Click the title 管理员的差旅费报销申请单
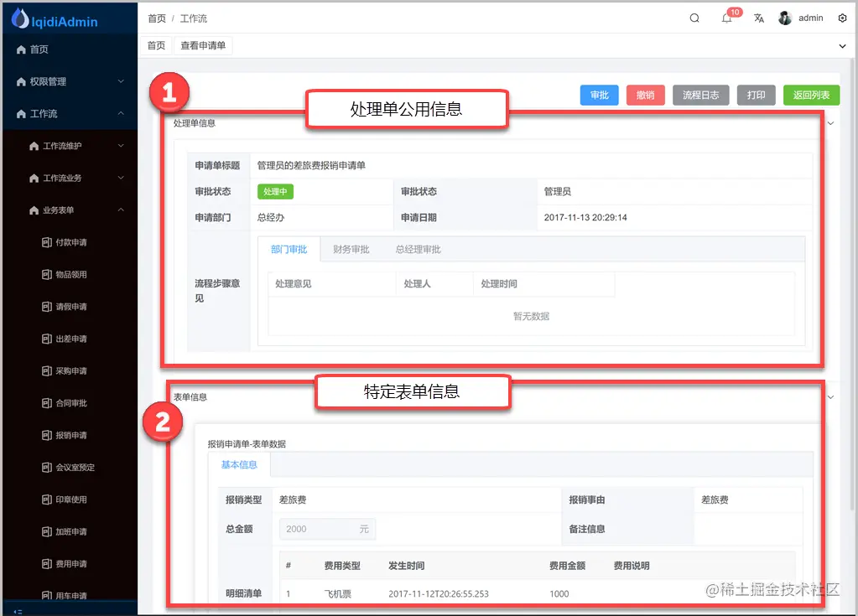Viewport: 858px width, 616px height. point(311,165)
